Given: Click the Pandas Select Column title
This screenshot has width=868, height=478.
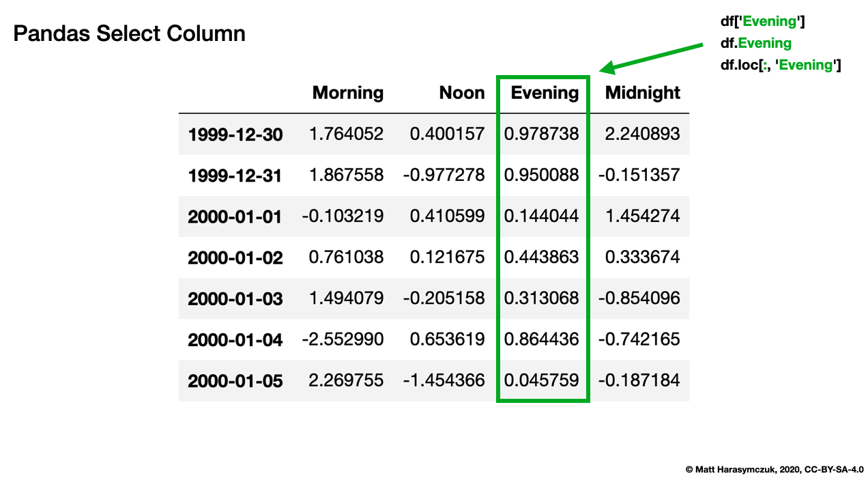Looking at the screenshot, I should click(x=128, y=33).
